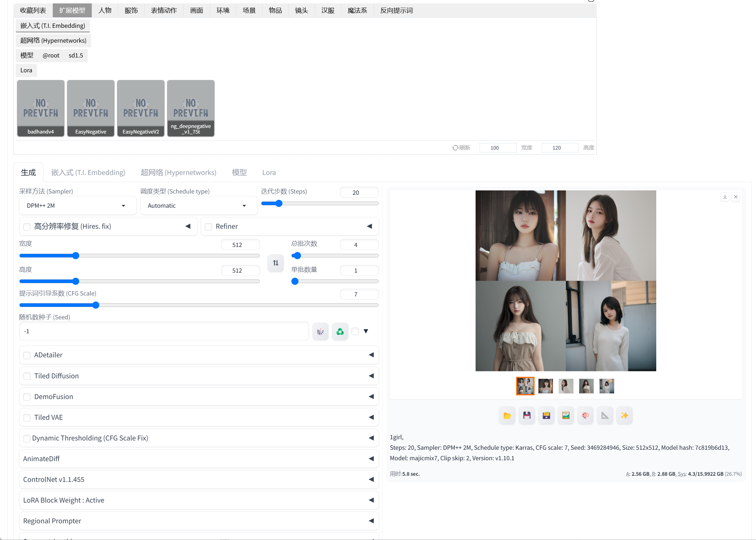Image resolution: width=756 pixels, height=540 pixels.
Task: Switch to the 服饰 tab
Action: pyautogui.click(x=131, y=10)
